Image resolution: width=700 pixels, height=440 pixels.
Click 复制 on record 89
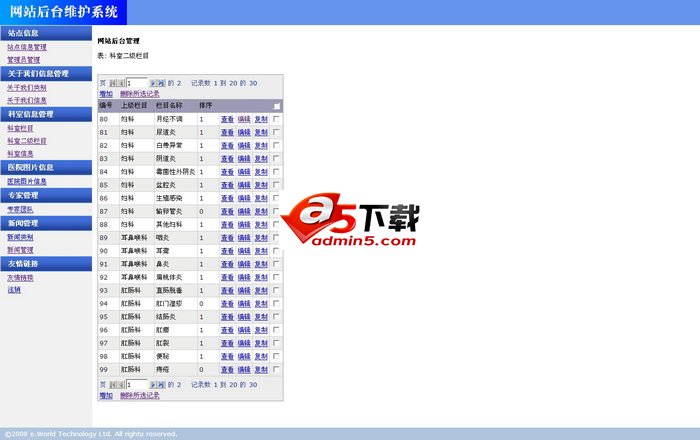pos(261,238)
